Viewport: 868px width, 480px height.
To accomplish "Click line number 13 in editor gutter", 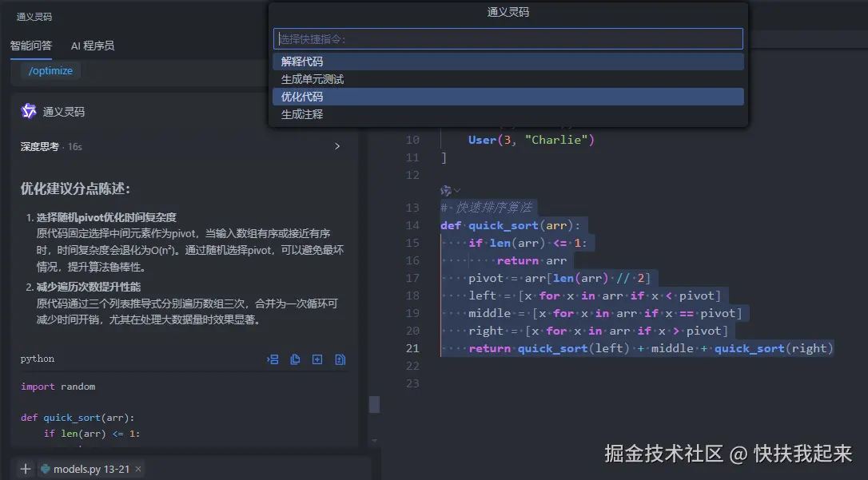I will tap(412, 208).
